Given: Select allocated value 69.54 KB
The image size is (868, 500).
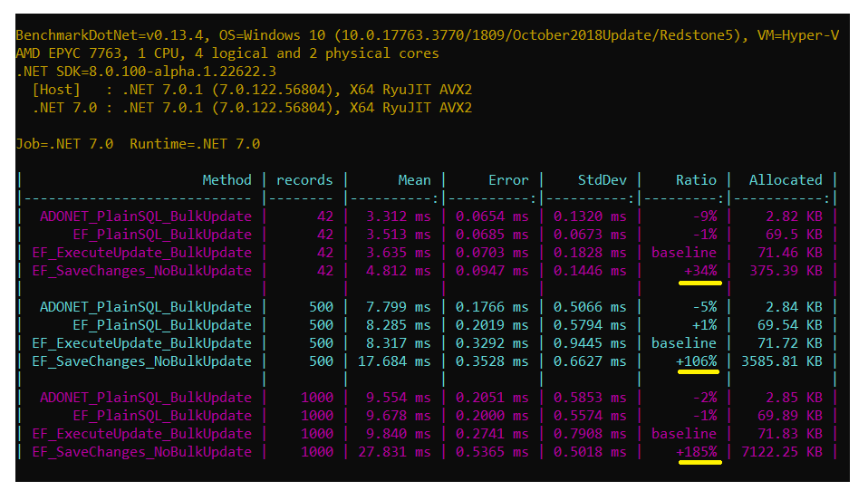Looking at the screenshot, I should [x=790, y=325].
